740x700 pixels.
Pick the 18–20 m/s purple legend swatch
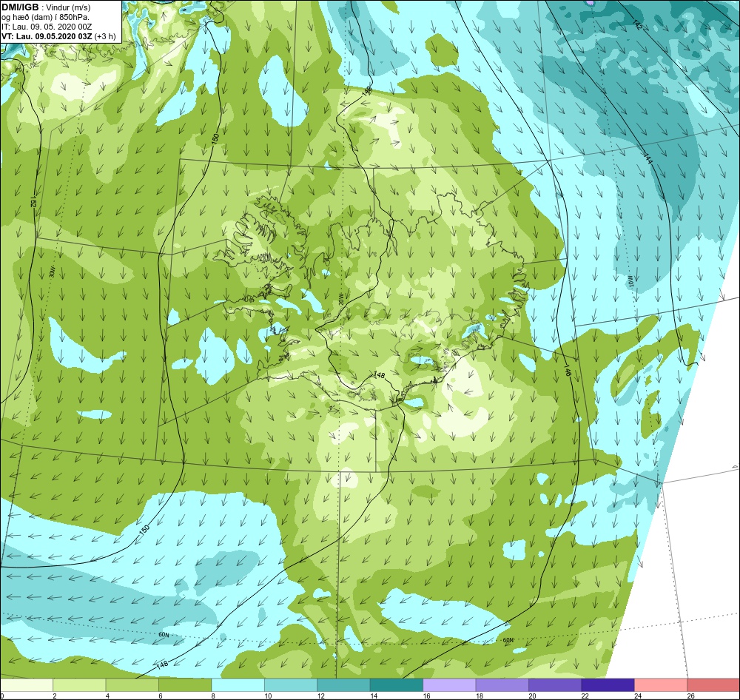click(502, 685)
